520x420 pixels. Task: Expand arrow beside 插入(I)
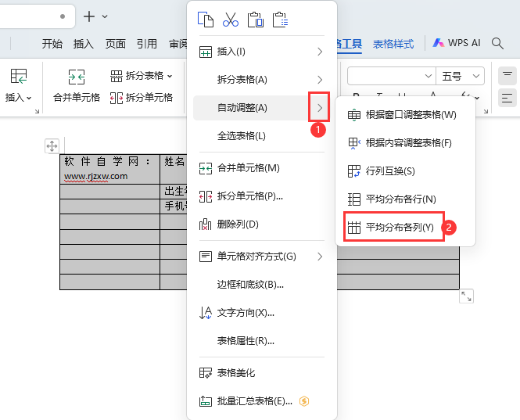click(x=320, y=52)
